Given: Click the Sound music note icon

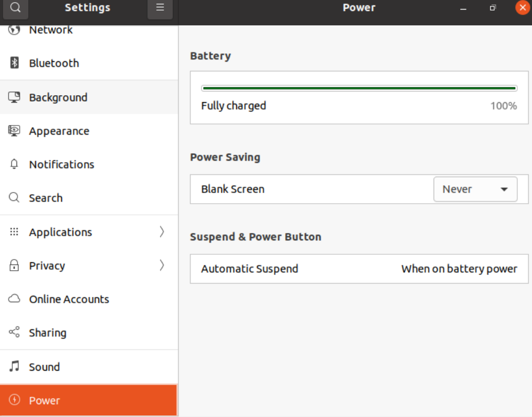Looking at the screenshot, I should 14,366.
